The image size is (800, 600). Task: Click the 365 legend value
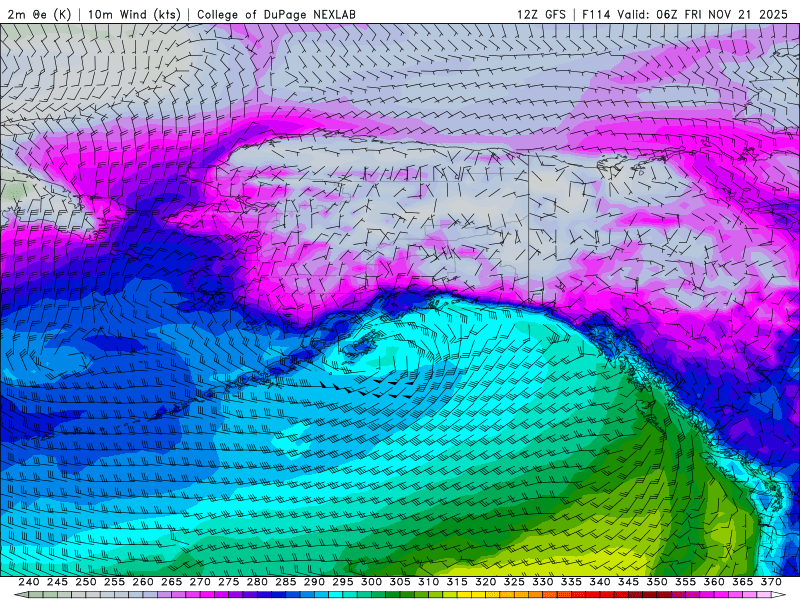(743, 582)
